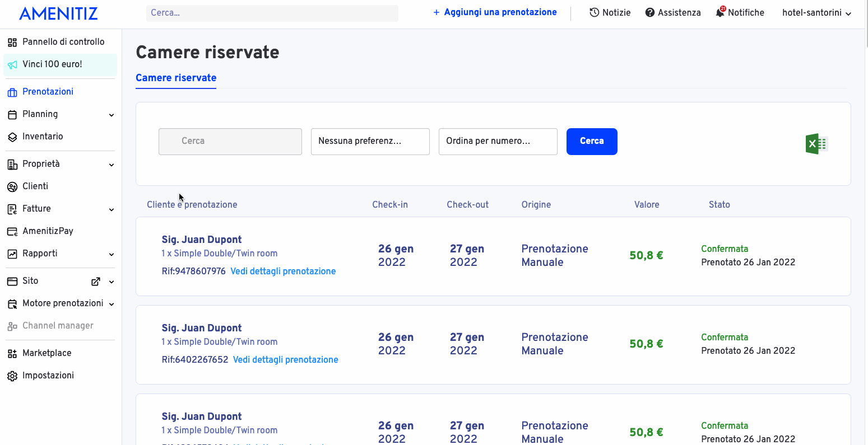Click the Marketplace grid icon
The image size is (868, 445).
12,354
